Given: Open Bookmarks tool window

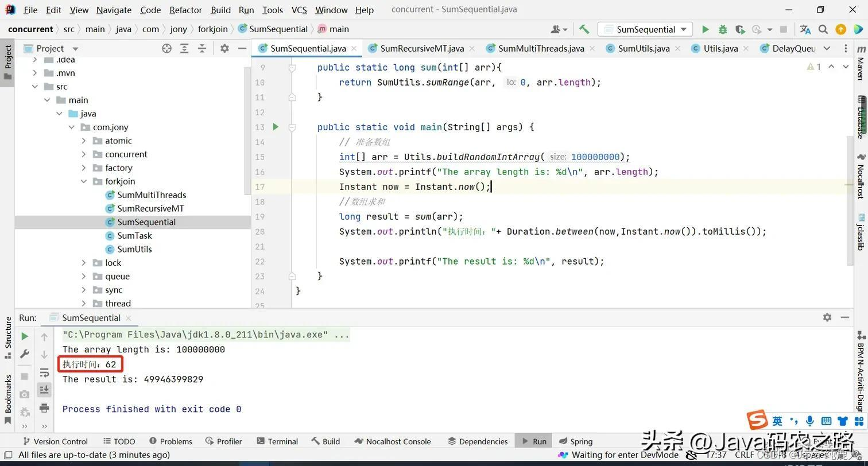Looking at the screenshot, I should [7, 399].
